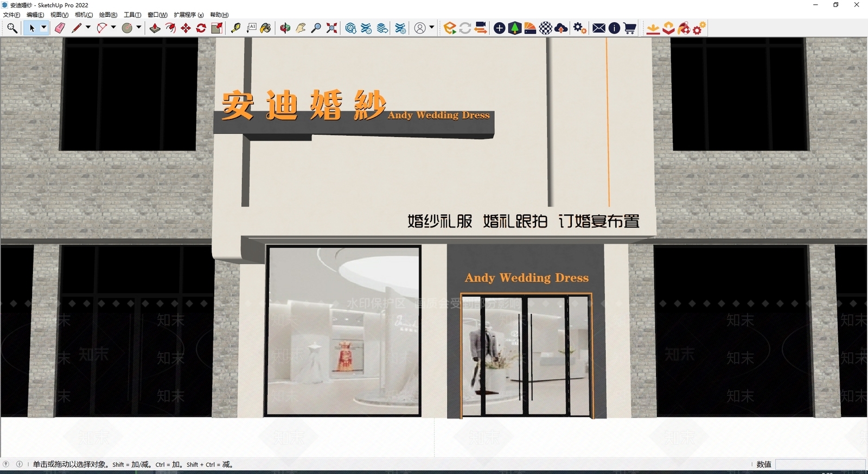Open the 视图(V) menu

point(59,15)
